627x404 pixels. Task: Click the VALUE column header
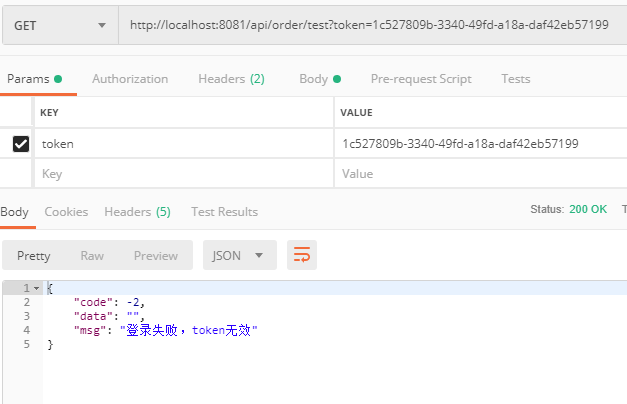tap(356, 112)
